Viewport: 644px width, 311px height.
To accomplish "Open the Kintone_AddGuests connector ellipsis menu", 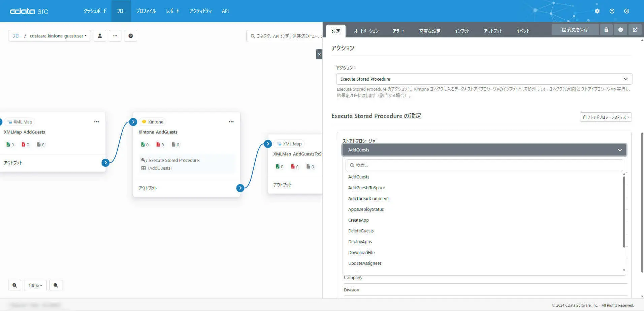I will pos(231,122).
